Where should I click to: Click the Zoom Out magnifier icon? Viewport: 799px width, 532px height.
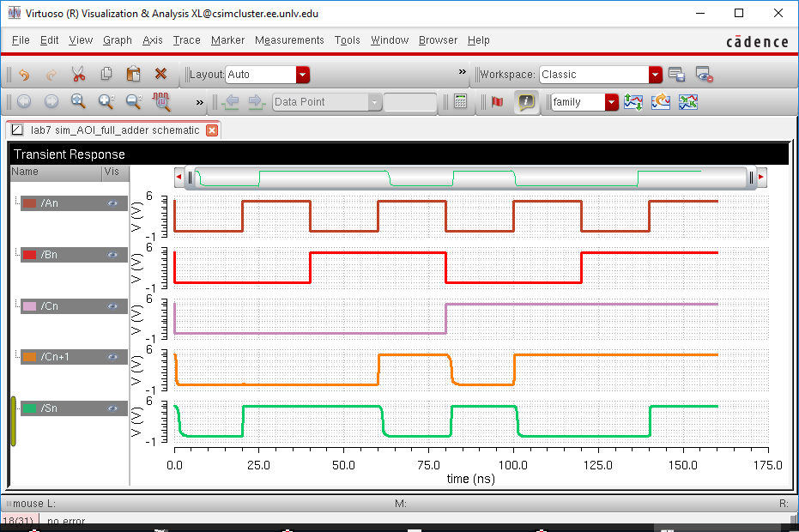pos(133,102)
